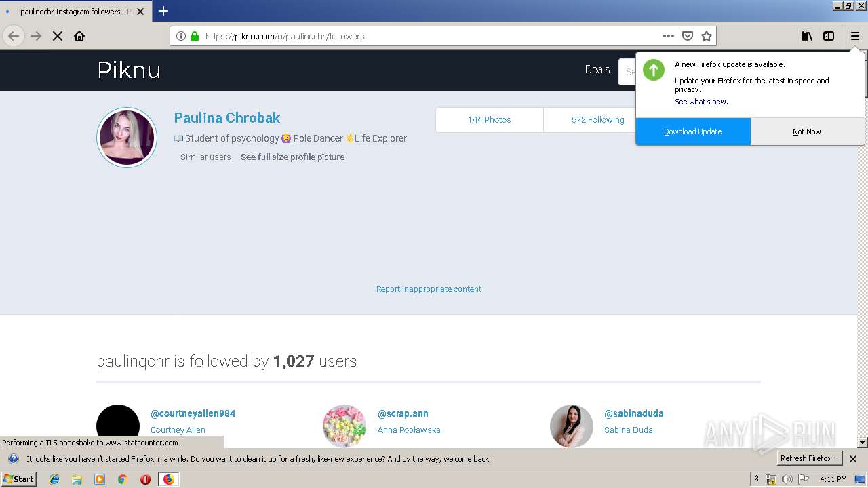Click the green padlock security icon

point(195,36)
